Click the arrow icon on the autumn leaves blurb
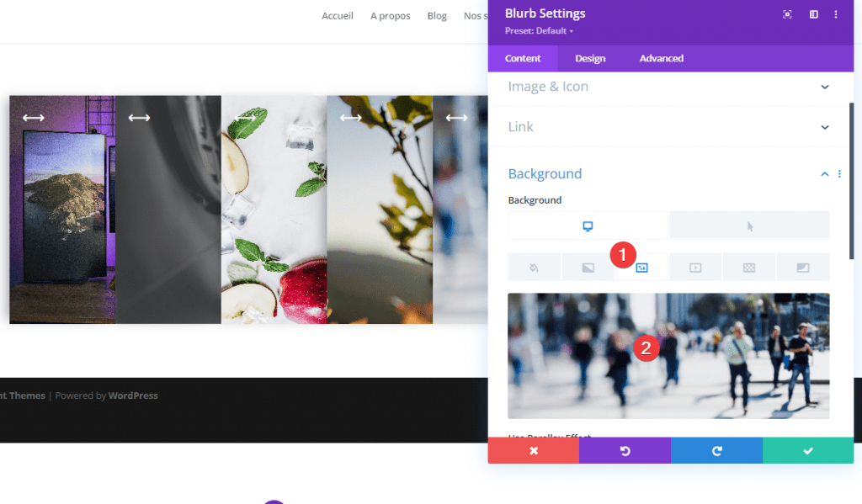This screenshot has height=504, width=862. tap(351, 118)
